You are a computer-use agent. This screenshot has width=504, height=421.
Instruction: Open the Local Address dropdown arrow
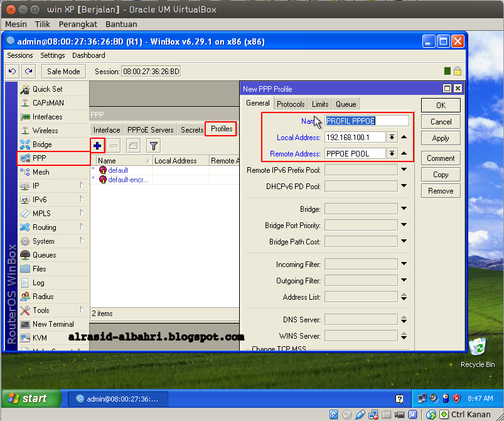[392, 138]
